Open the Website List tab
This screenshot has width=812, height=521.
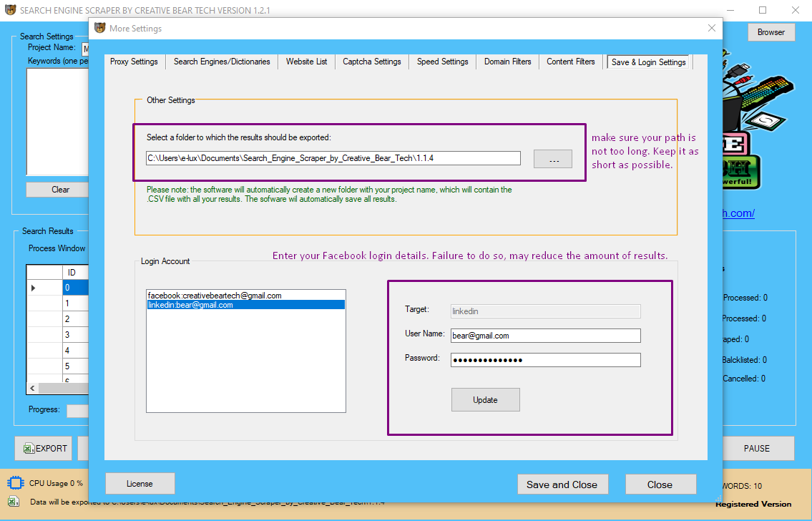[x=307, y=62]
